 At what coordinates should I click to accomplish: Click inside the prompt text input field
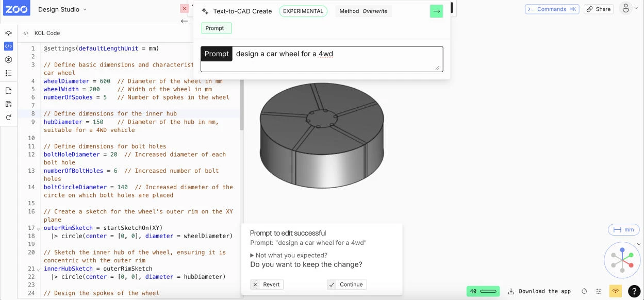click(x=337, y=59)
